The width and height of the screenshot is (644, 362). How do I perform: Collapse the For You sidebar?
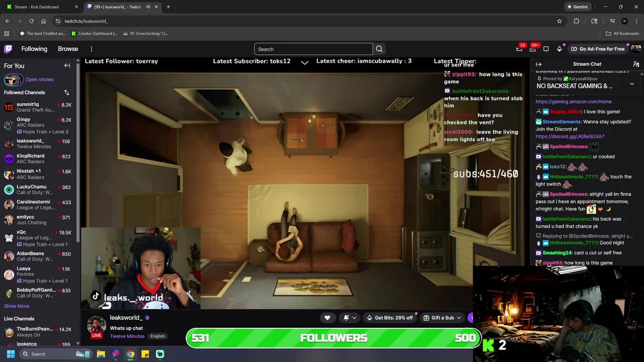pyautogui.click(x=67, y=65)
